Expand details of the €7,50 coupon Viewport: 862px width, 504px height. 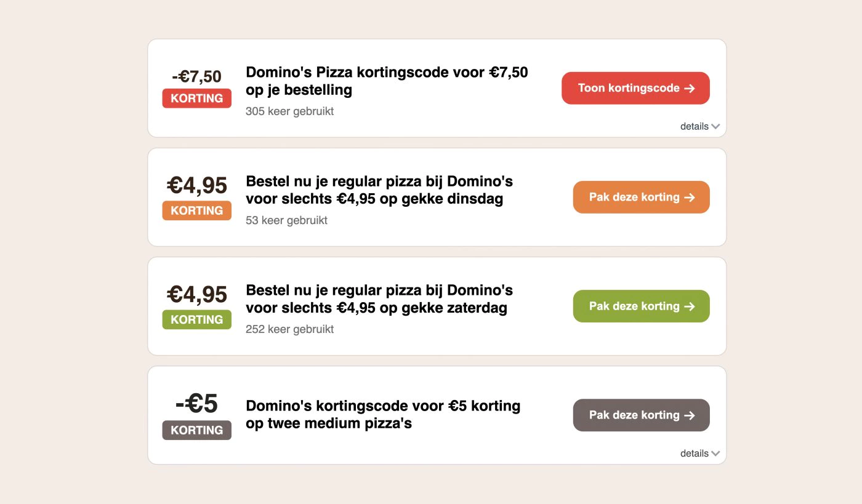[695, 126]
